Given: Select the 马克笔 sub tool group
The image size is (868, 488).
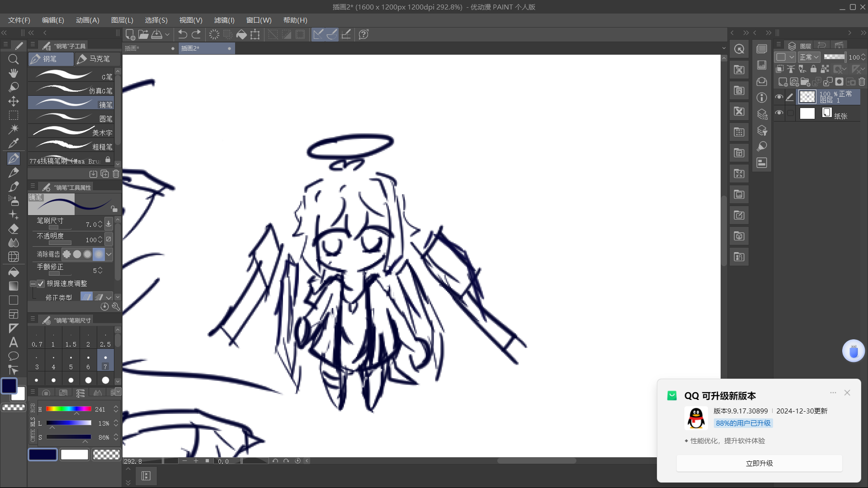Looking at the screenshot, I should click(x=97, y=59).
